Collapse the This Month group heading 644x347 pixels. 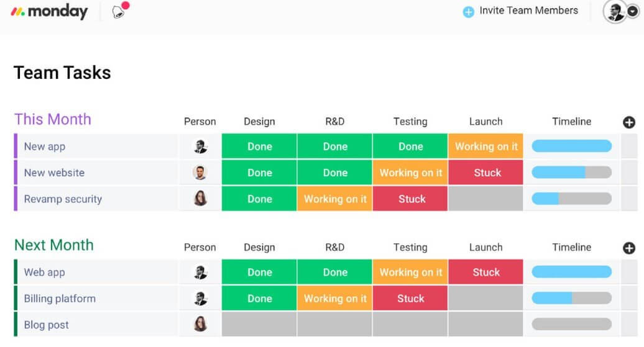(x=53, y=119)
